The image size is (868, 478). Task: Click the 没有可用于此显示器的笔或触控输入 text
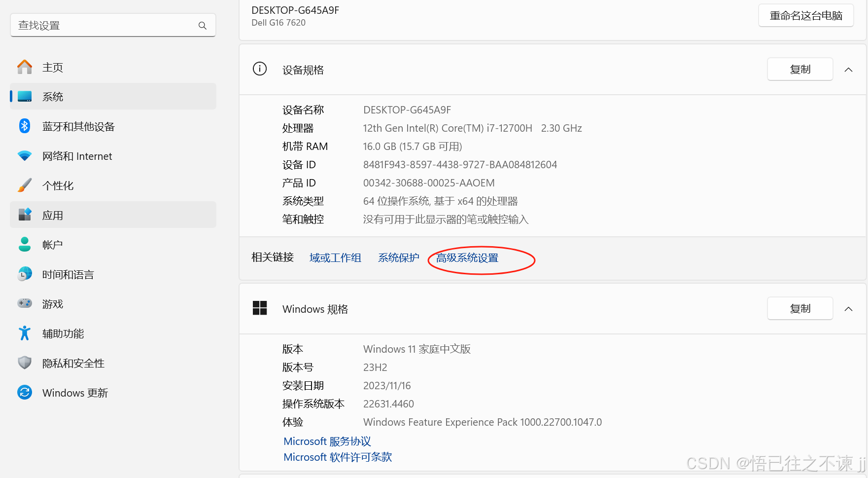coord(446,220)
